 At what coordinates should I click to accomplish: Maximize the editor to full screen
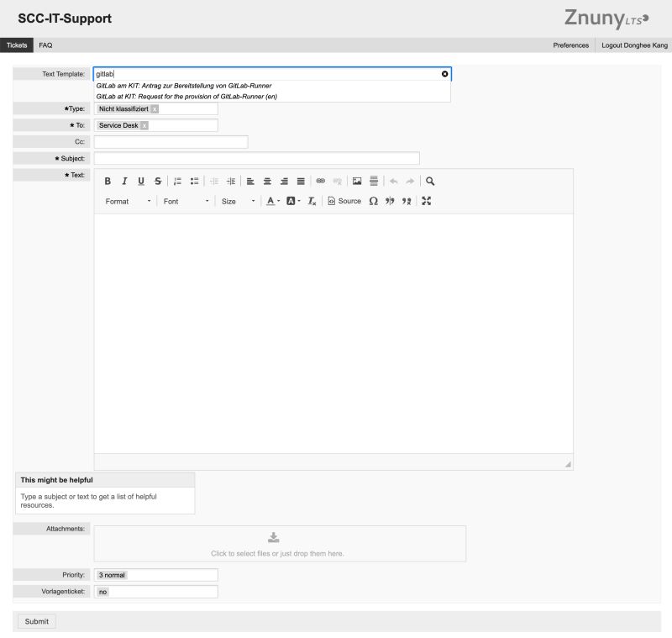click(427, 201)
